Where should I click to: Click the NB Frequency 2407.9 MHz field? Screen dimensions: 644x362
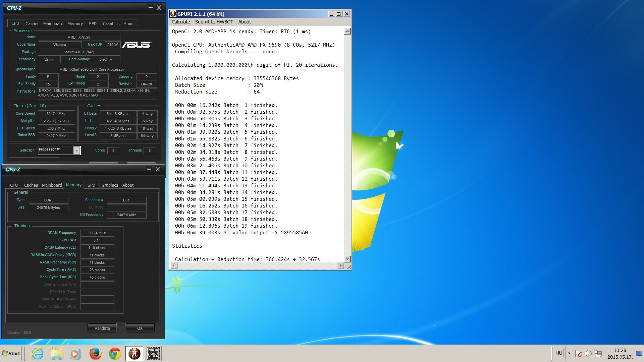[126, 215]
